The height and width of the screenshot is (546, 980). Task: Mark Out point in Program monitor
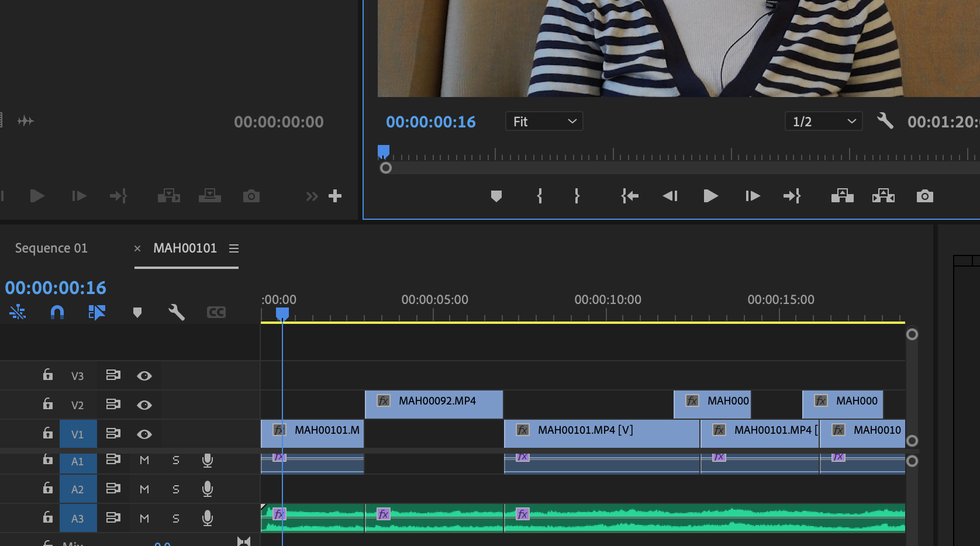click(x=577, y=196)
